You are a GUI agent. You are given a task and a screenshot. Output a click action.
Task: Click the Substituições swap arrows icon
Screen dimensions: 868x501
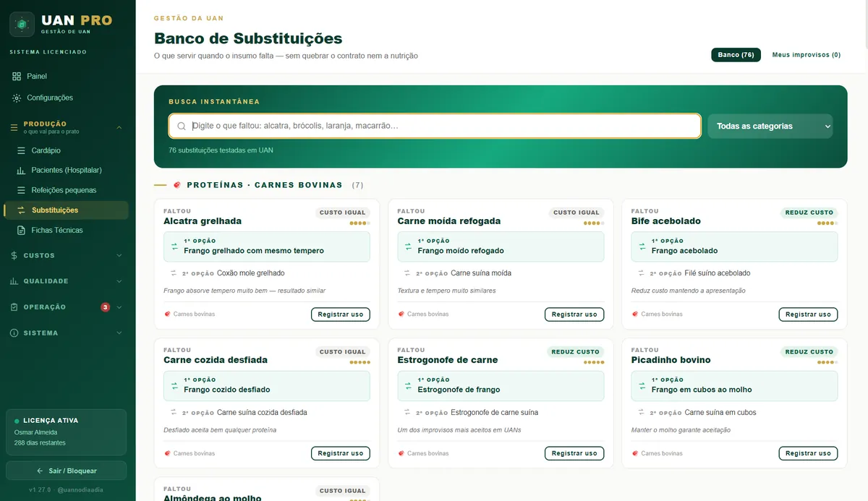(x=21, y=210)
